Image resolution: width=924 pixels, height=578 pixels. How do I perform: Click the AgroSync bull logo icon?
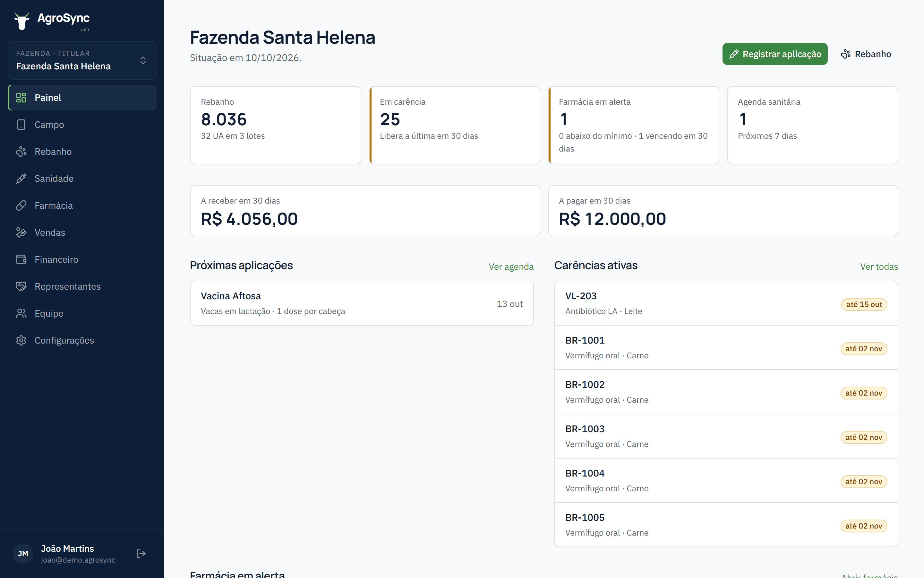(x=22, y=20)
